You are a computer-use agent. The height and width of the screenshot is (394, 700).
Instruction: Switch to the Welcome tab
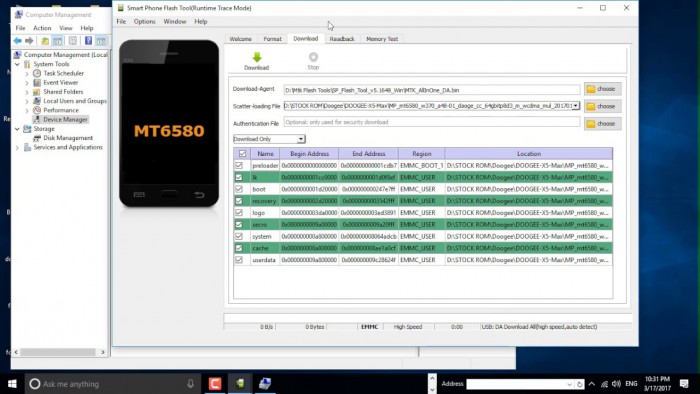(x=241, y=39)
